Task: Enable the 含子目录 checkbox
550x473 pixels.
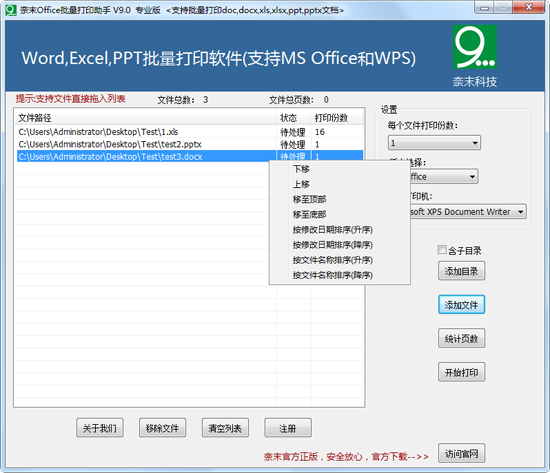Action: coord(442,250)
